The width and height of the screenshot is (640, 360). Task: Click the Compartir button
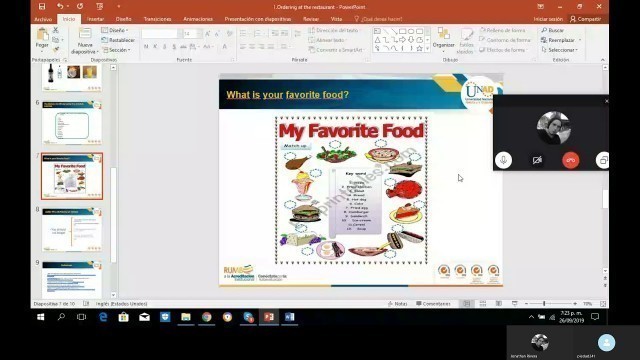(x=585, y=19)
